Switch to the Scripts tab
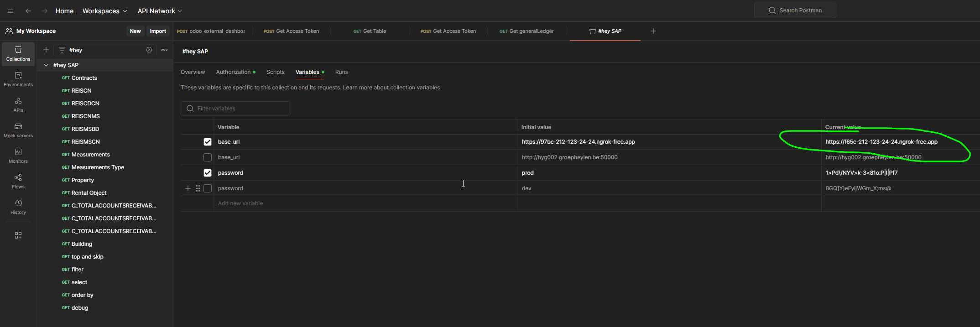This screenshot has height=327, width=980. click(276, 72)
